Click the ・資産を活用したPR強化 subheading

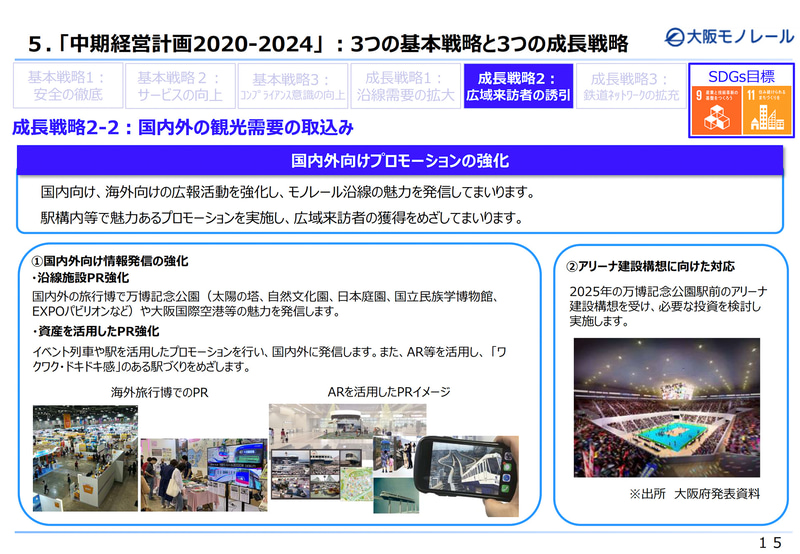95,332
